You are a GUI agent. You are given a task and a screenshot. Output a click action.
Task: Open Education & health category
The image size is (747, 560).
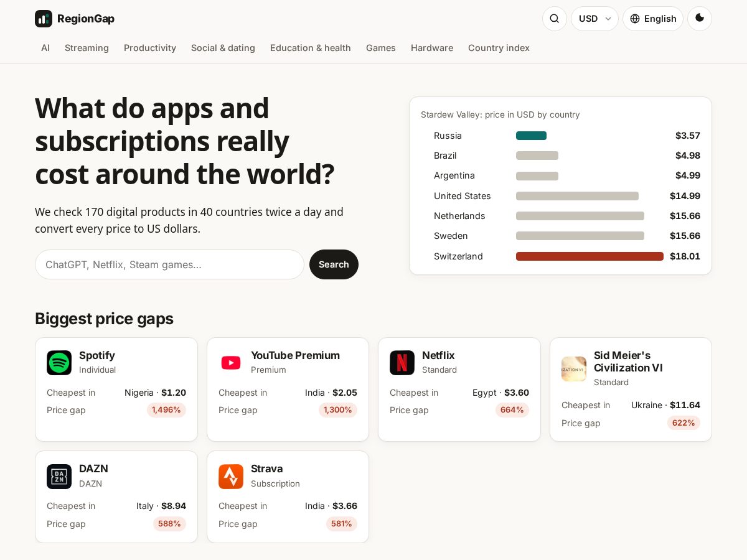pos(311,48)
